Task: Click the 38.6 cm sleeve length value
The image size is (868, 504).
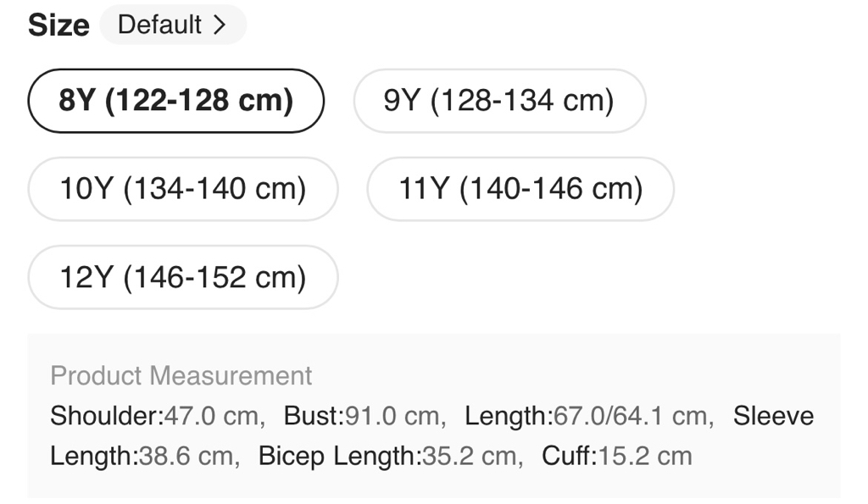Action: click(x=185, y=456)
